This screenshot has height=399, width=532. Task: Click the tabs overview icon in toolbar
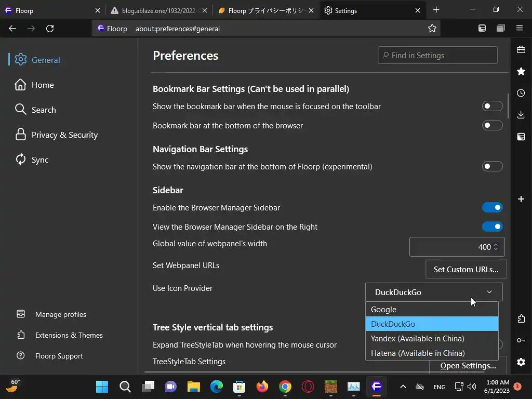click(501, 28)
